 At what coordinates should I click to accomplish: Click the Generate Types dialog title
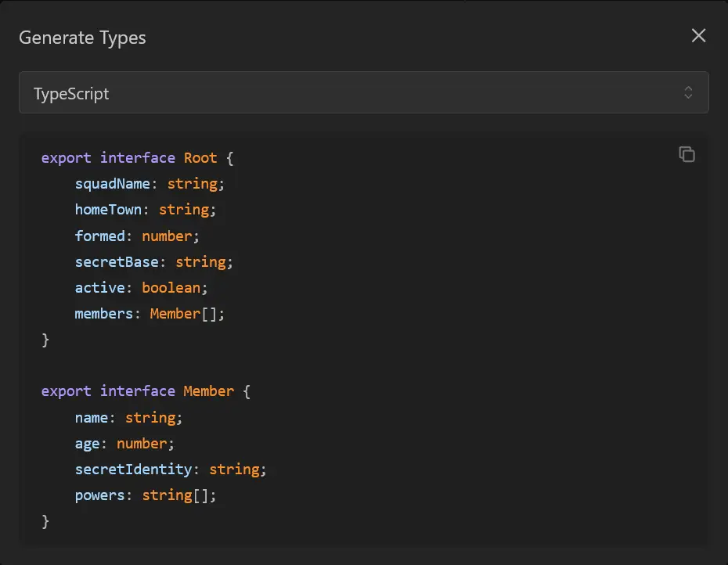82,38
